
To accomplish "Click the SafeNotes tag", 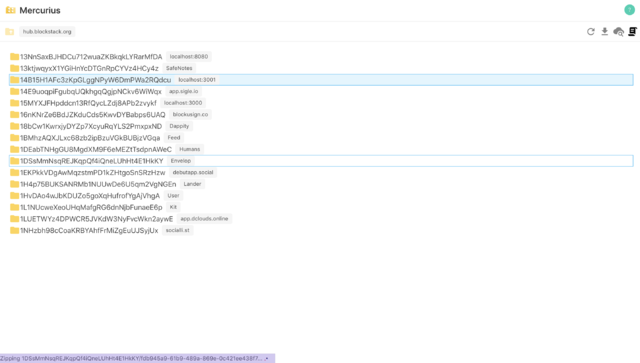I will pyautogui.click(x=179, y=68).
